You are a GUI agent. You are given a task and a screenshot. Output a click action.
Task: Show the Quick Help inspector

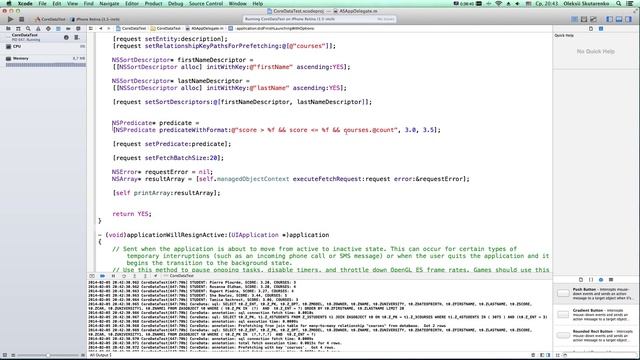pyautogui.click(x=601, y=29)
